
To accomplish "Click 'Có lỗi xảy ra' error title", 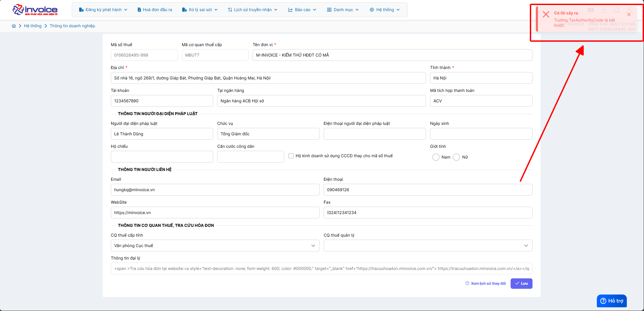I will pyautogui.click(x=566, y=13).
